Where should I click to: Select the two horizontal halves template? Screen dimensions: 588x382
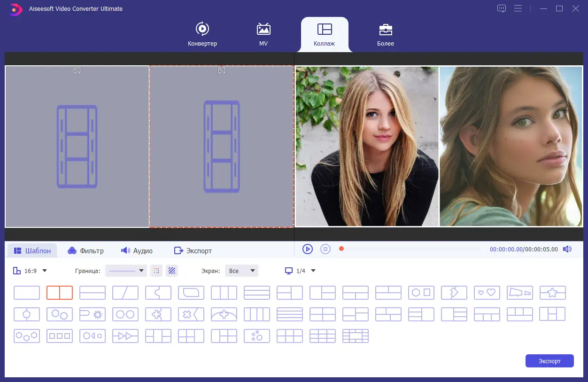[93, 293]
